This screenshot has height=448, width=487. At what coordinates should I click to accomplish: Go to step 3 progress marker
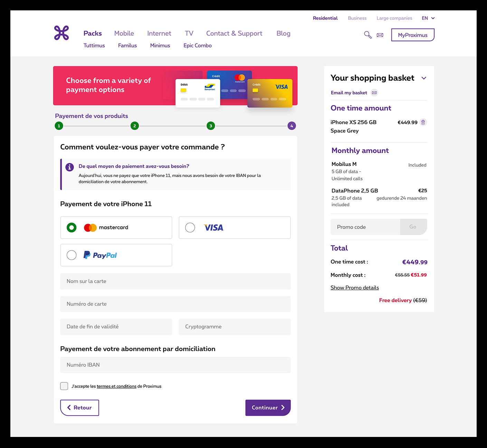coord(211,126)
